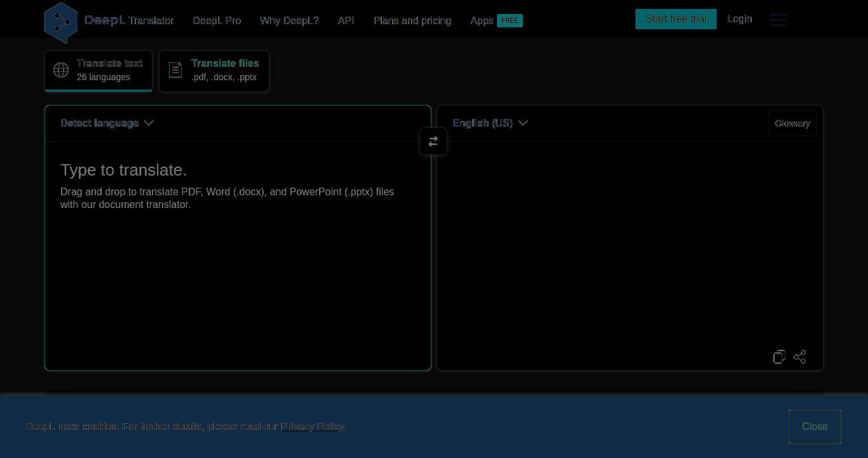
Task: Expand the Detect language dropdown
Action: coord(107,123)
